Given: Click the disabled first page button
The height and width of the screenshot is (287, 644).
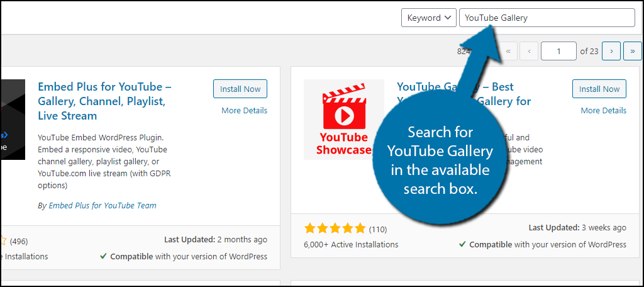Looking at the screenshot, I should point(508,51).
